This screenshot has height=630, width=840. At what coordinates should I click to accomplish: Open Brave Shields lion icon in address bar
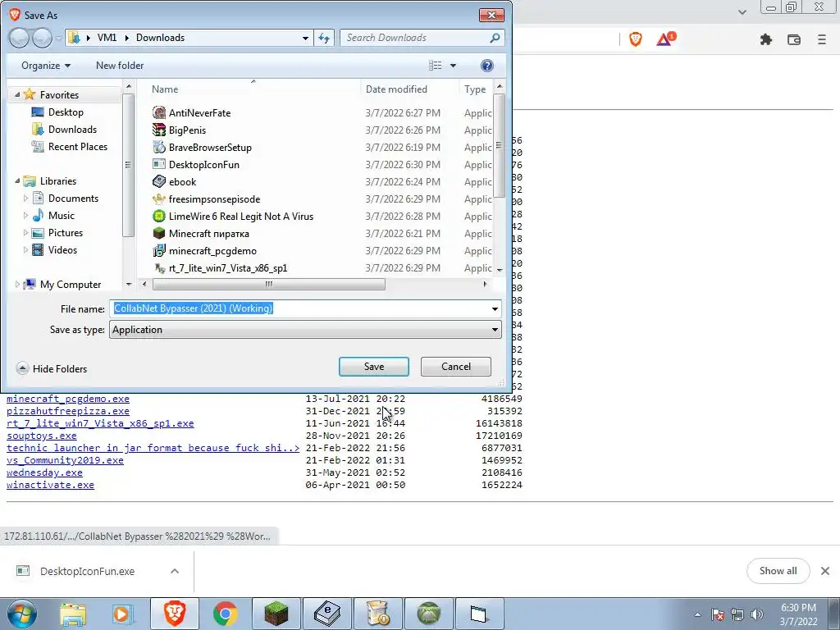636,39
